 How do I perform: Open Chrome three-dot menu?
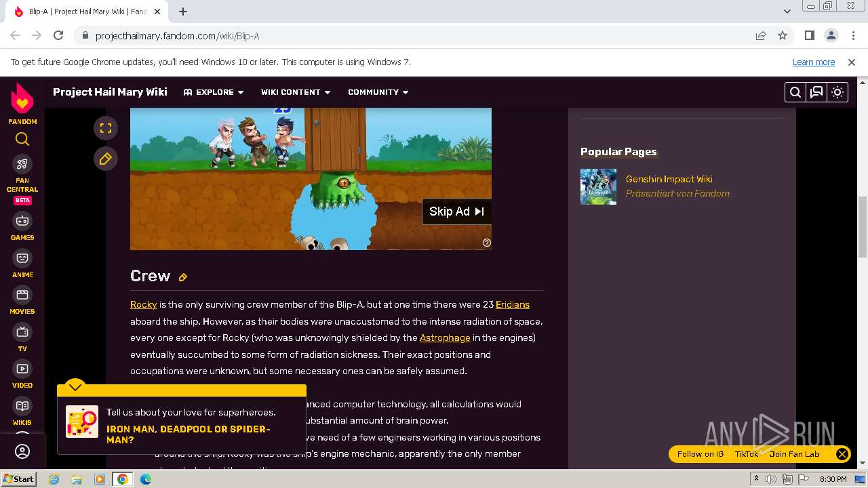tap(852, 35)
